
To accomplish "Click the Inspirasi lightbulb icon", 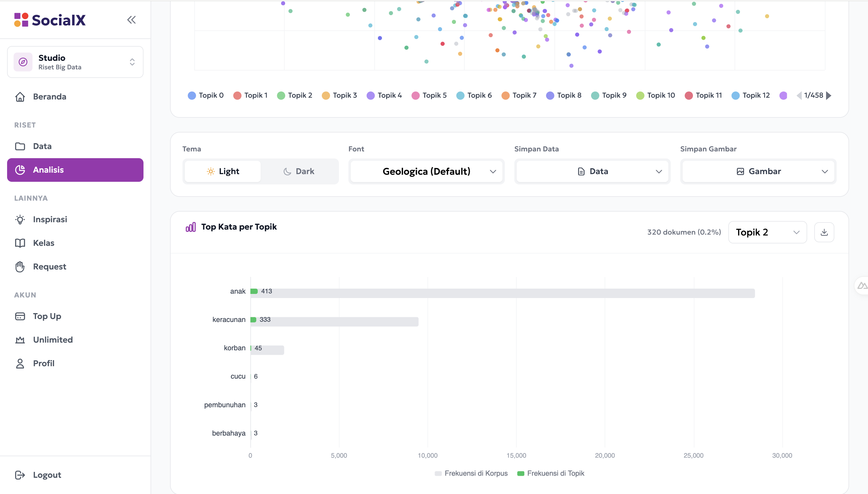I will click(20, 220).
